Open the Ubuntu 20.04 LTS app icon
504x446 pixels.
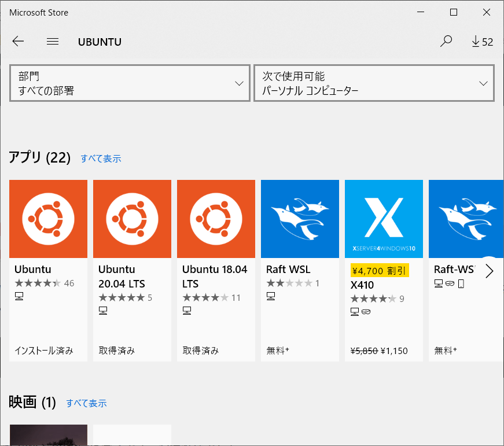pos(132,219)
